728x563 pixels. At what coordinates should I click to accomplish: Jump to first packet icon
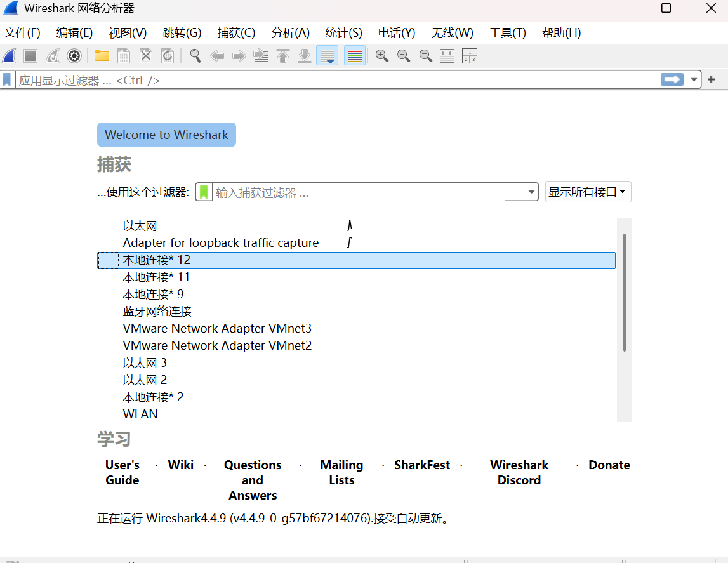pos(282,56)
